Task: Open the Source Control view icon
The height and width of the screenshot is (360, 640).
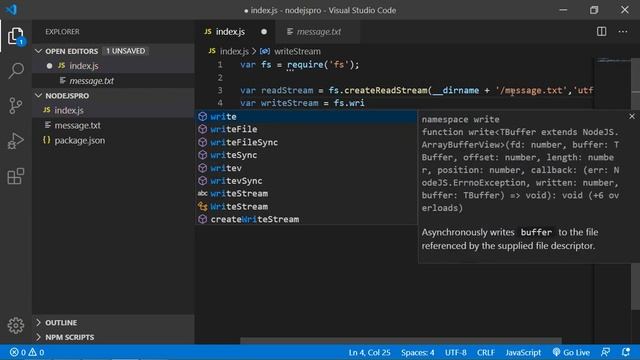Action: pyautogui.click(x=16, y=106)
